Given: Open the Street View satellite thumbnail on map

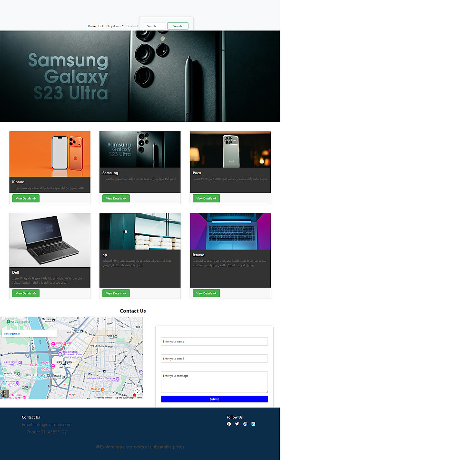Looking at the screenshot, I should pyautogui.click(x=5, y=393).
